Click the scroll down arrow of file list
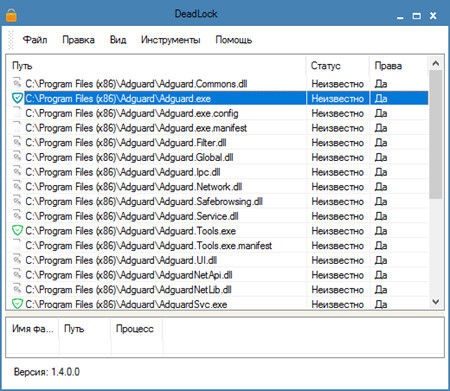 pyautogui.click(x=436, y=302)
